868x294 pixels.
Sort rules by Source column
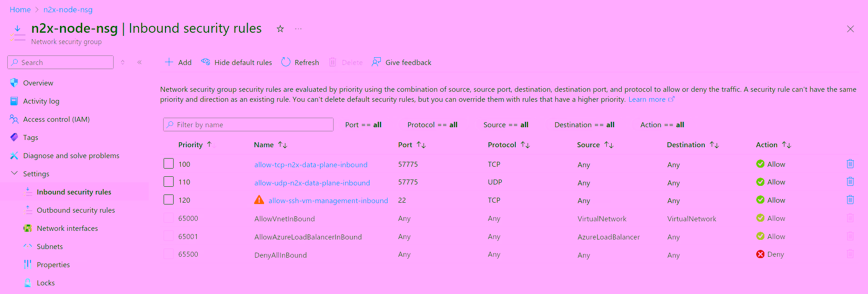click(595, 145)
